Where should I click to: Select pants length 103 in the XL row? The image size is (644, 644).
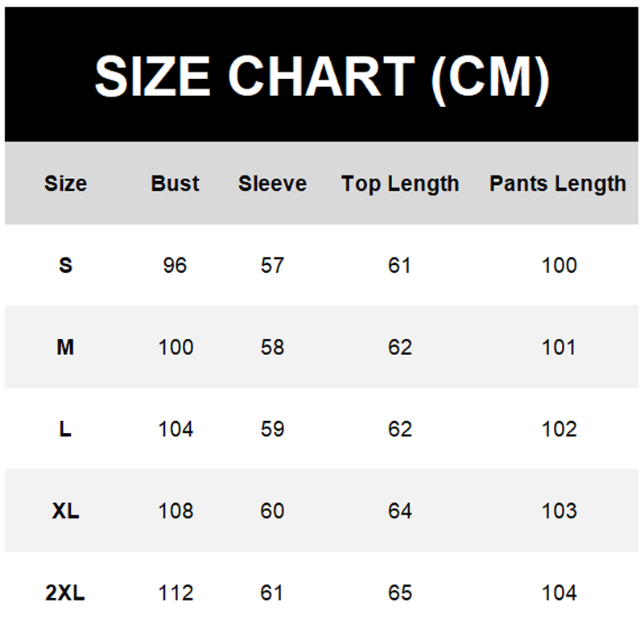559,511
